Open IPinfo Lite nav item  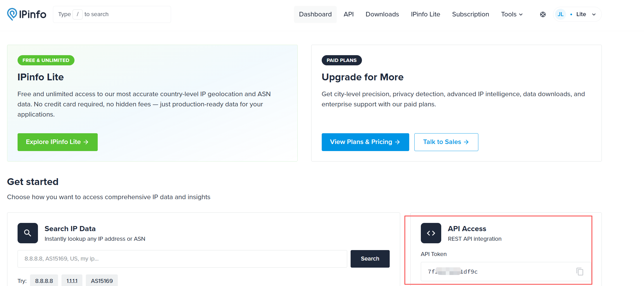point(425,14)
